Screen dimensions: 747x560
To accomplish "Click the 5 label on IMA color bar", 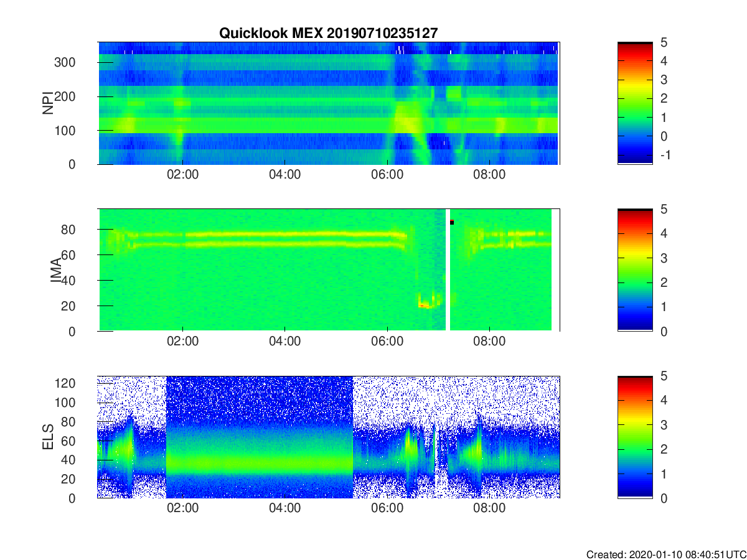I will click(x=664, y=209).
